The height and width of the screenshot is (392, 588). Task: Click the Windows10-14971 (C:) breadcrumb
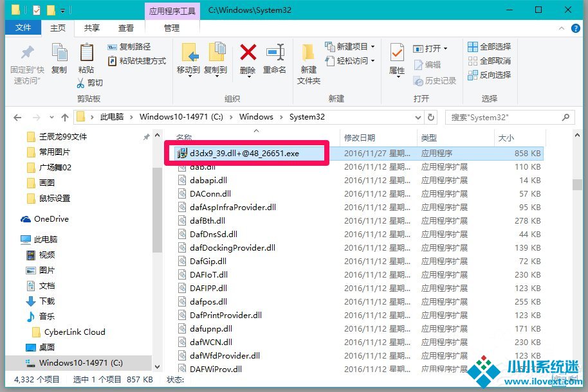click(181, 117)
